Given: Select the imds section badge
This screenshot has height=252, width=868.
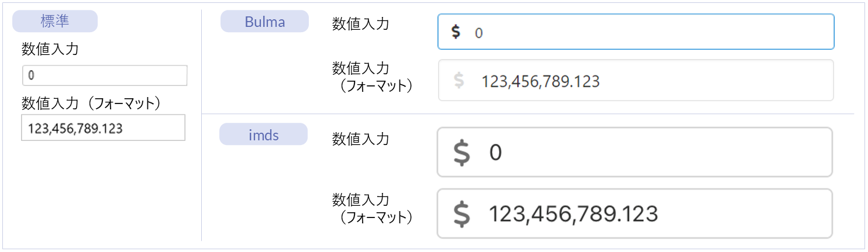Looking at the screenshot, I should [263, 134].
